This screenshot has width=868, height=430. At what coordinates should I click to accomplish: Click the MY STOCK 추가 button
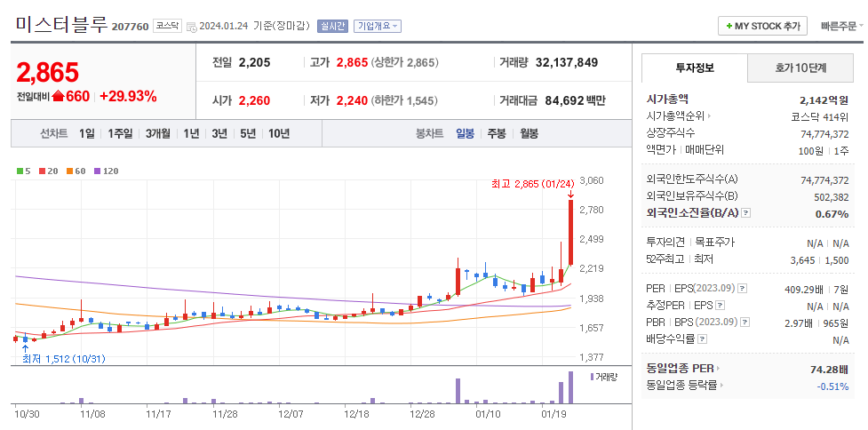pos(763,26)
